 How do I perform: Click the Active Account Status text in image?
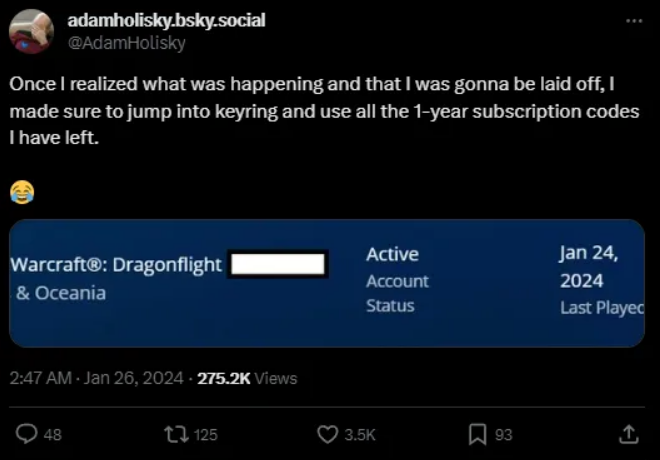pyautogui.click(x=397, y=280)
